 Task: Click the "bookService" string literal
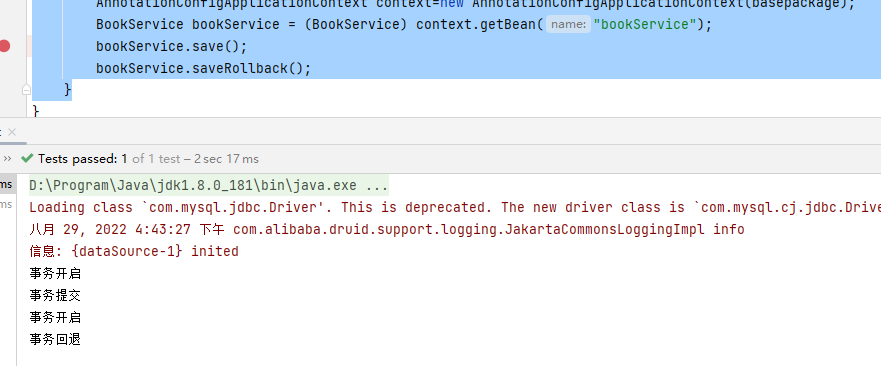[645, 25]
